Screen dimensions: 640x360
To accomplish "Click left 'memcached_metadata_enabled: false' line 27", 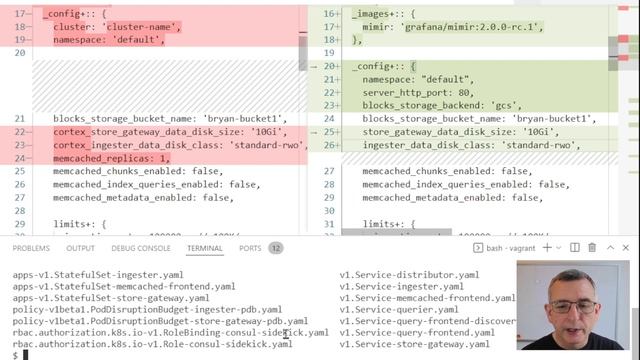I will tap(143, 198).
